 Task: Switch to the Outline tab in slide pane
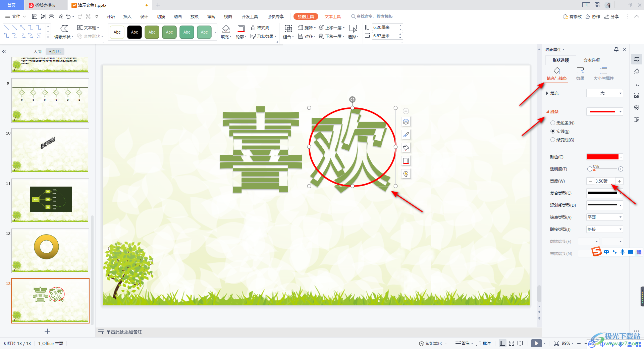38,51
